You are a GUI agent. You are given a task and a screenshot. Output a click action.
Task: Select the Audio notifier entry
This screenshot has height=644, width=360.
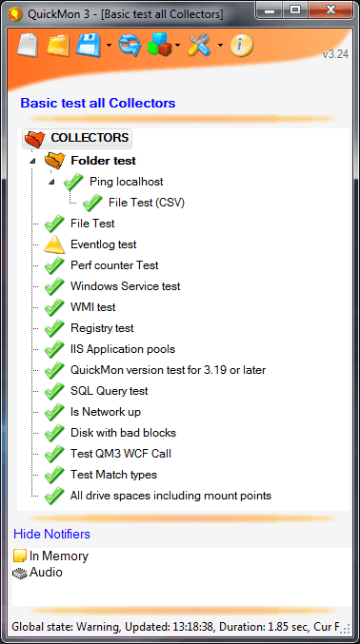[x=37, y=572]
